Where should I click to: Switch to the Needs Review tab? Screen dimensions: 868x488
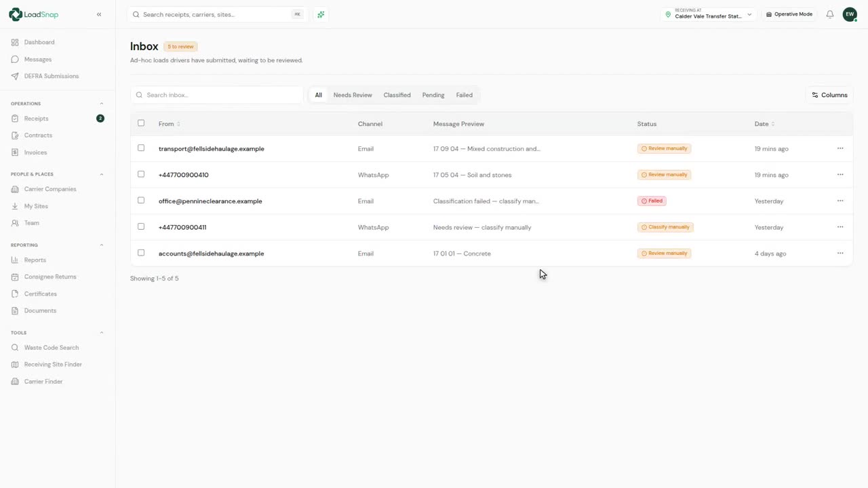[353, 95]
